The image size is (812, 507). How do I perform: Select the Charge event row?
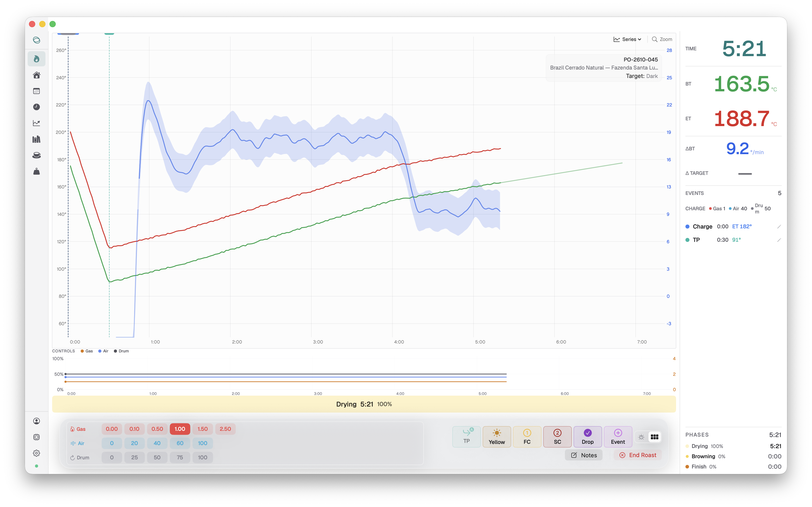(733, 227)
